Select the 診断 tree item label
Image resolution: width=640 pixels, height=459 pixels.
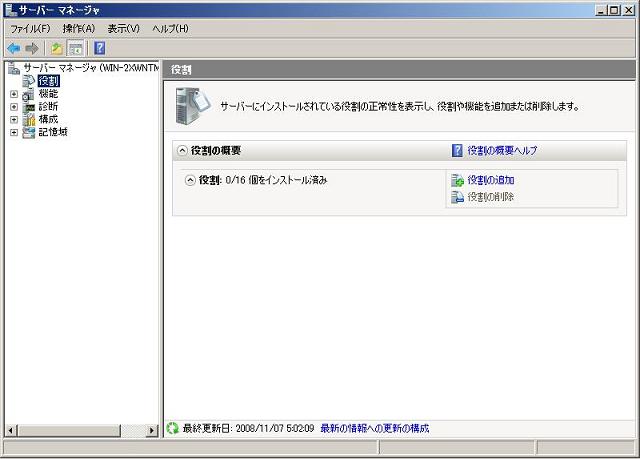(x=48, y=106)
